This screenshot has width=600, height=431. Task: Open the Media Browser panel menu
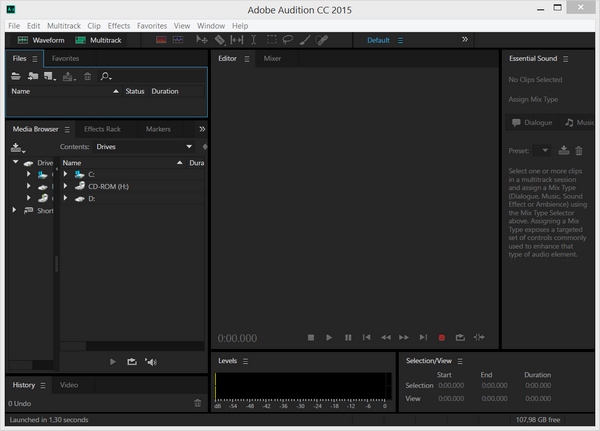(67, 130)
